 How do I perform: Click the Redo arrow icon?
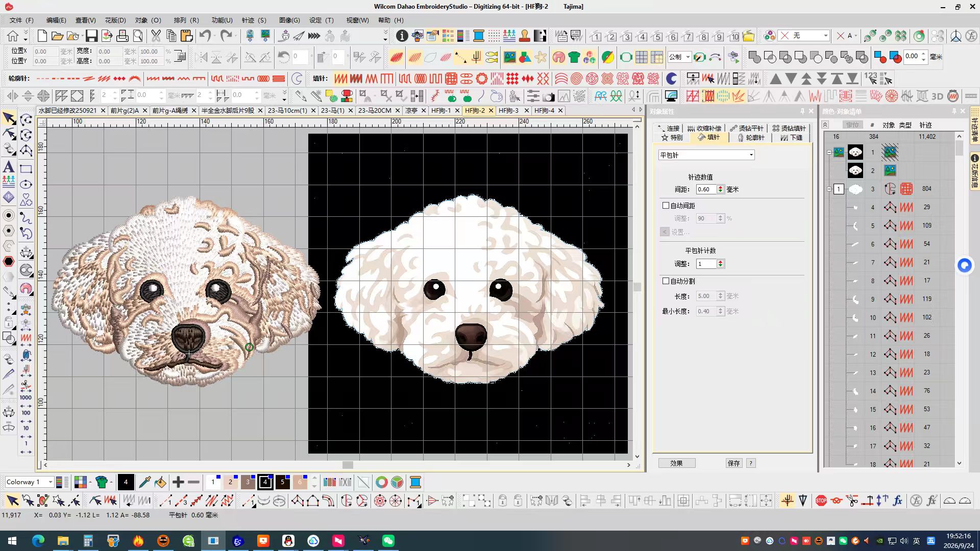click(226, 36)
